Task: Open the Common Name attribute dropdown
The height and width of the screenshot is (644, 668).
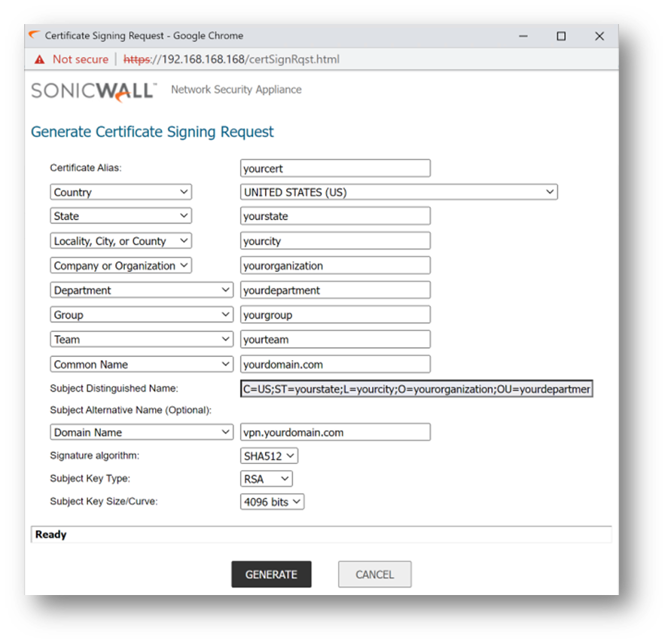Action: click(142, 365)
